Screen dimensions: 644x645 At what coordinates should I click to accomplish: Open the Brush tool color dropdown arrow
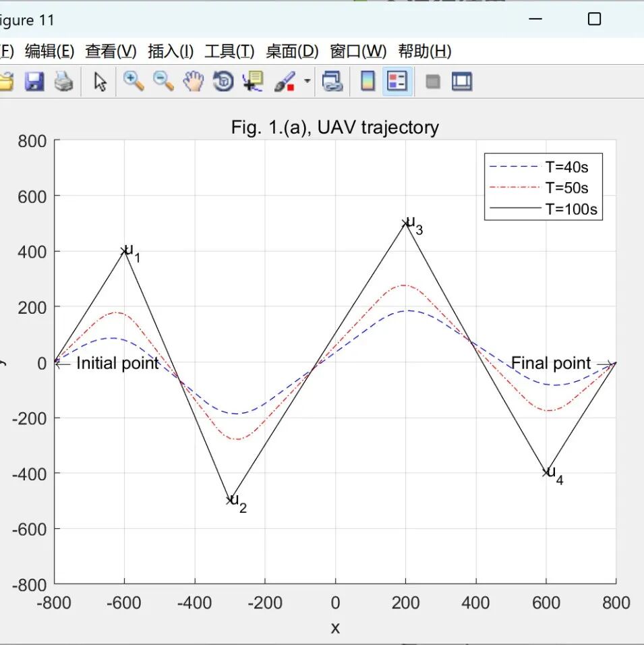tap(308, 81)
